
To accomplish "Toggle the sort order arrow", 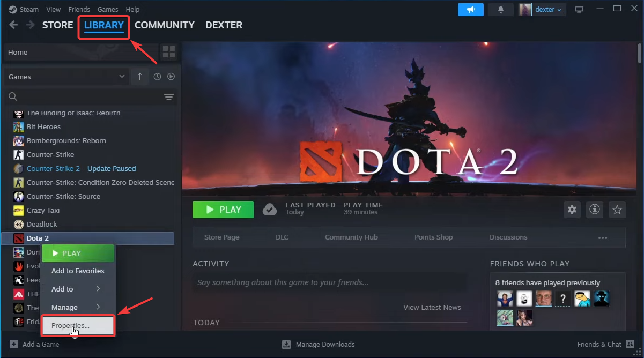I will tap(140, 77).
